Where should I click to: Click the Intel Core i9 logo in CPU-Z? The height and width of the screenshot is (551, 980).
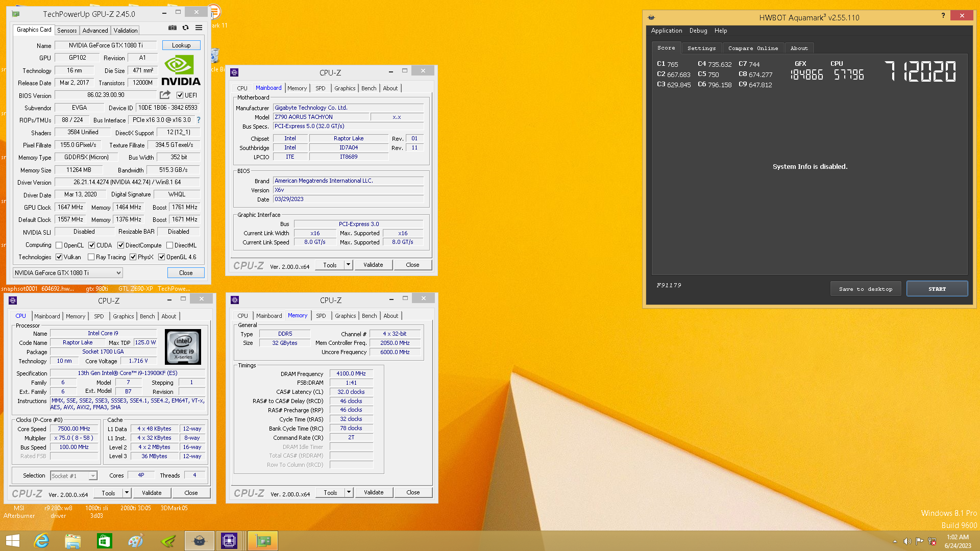point(183,346)
